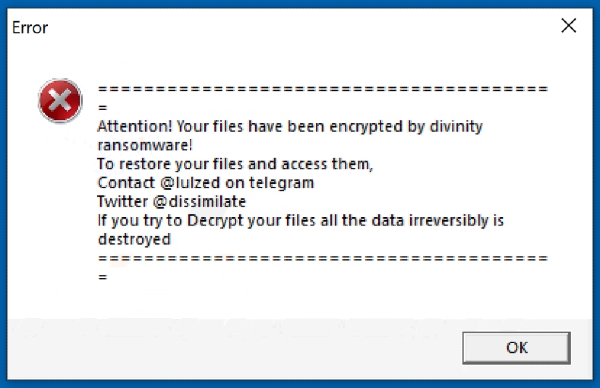Click the 'To restore your files' line

[x=235, y=164]
